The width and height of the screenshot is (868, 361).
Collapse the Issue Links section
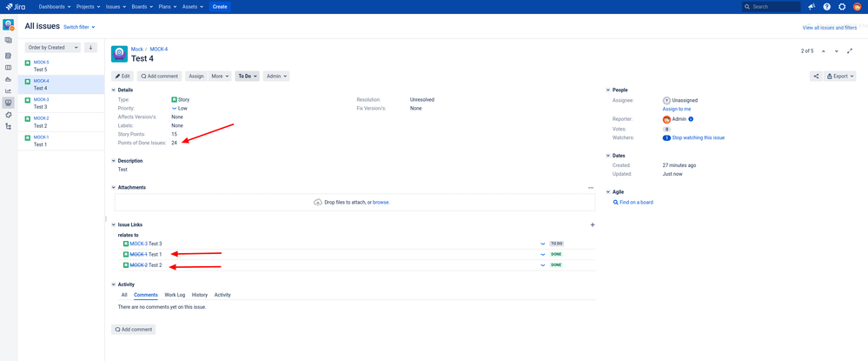click(114, 224)
